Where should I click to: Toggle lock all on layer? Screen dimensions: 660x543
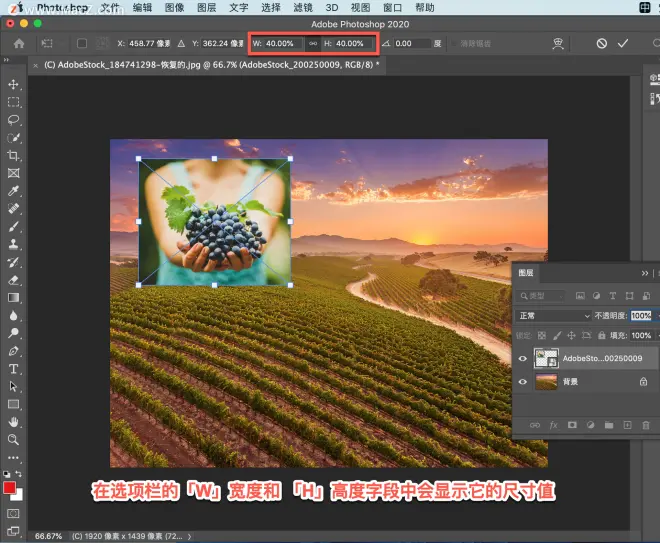pos(602,335)
